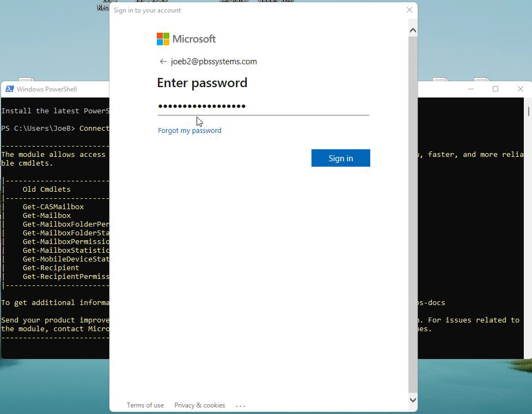Maximize the Windows PowerShell window
Screen dimensions: 532x414
point(496,89)
